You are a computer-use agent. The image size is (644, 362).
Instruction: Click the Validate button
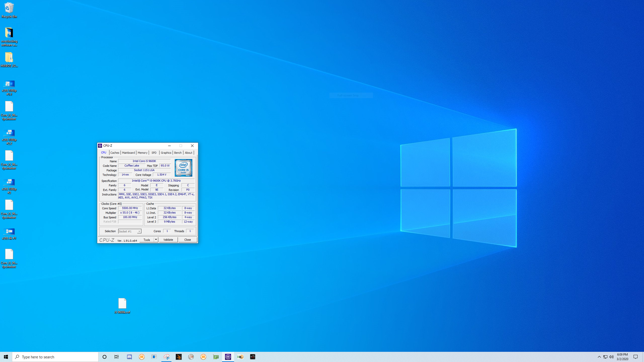coord(168,240)
